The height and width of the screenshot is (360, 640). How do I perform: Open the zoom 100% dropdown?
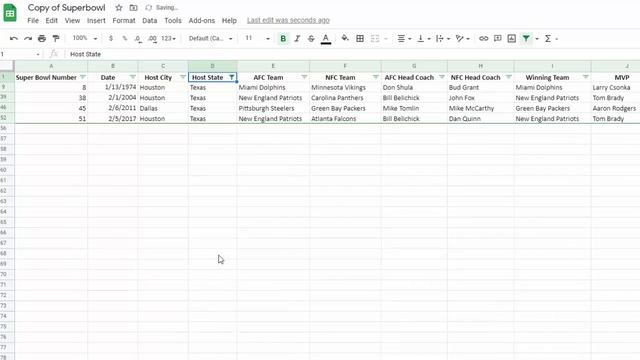click(x=84, y=38)
